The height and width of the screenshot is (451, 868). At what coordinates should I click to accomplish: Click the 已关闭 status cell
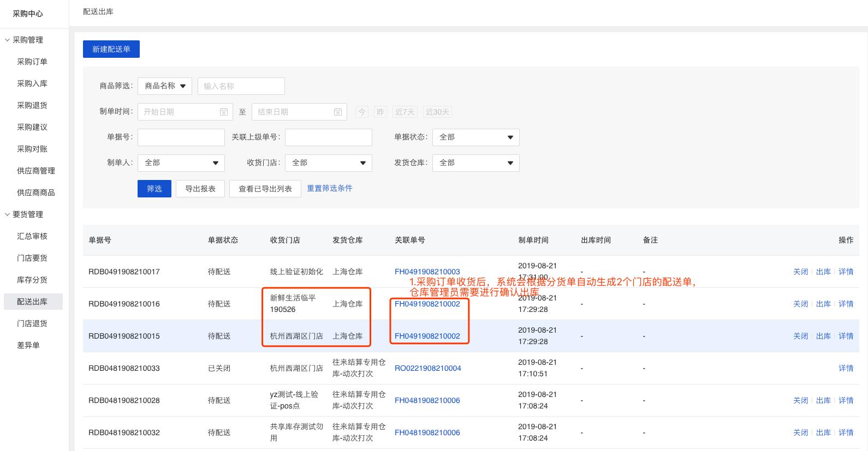pos(219,368)
